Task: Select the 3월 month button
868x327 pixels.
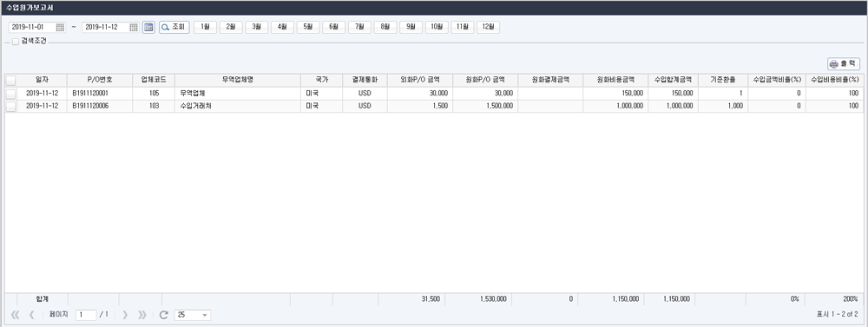Action: pyautogui.click(x=256, y=27)
